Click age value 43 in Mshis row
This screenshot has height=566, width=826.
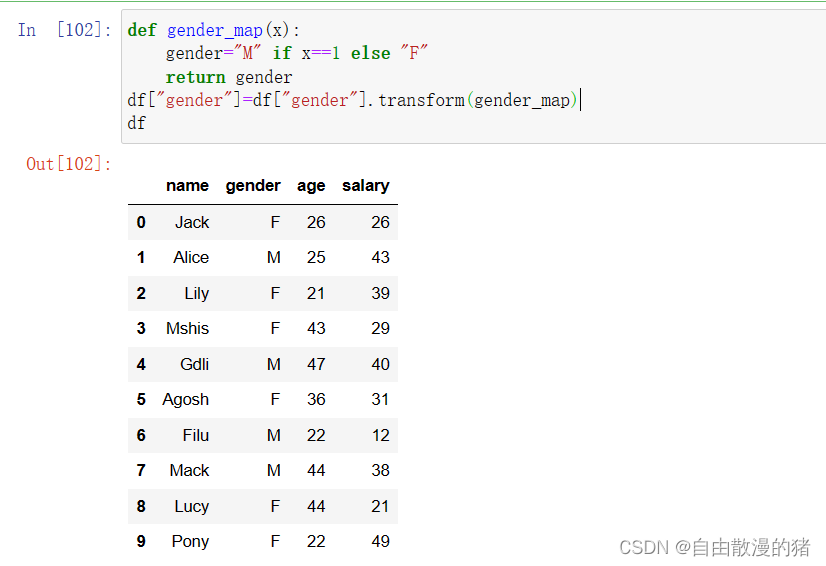pyautogui.click(x=316, y=328)
